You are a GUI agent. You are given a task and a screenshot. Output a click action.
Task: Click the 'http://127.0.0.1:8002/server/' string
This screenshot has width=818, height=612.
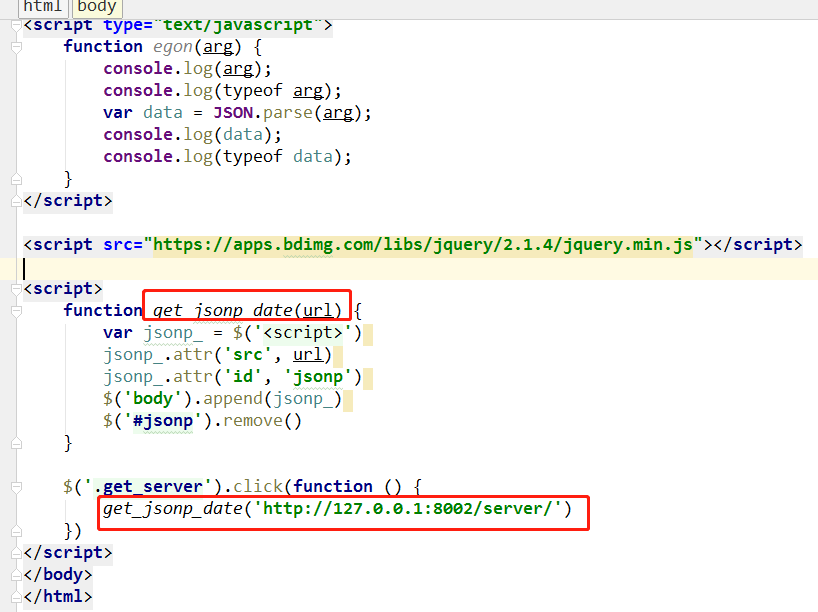407,509
